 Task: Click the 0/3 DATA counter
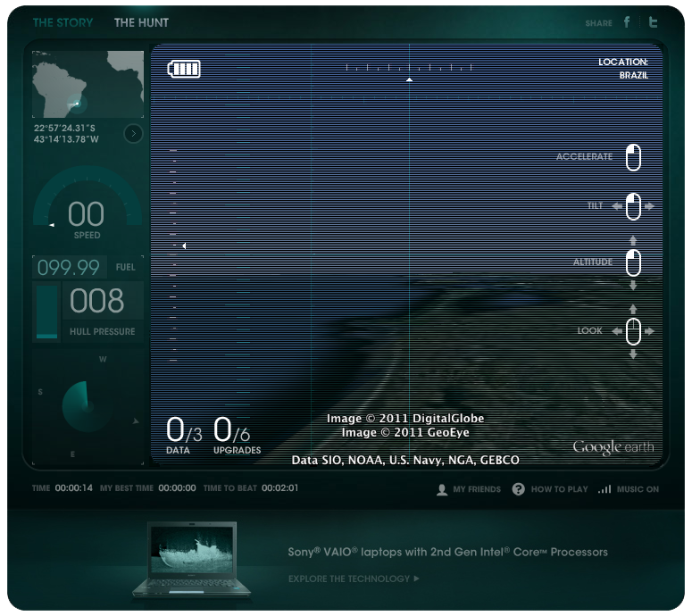(x=184, y=435)
